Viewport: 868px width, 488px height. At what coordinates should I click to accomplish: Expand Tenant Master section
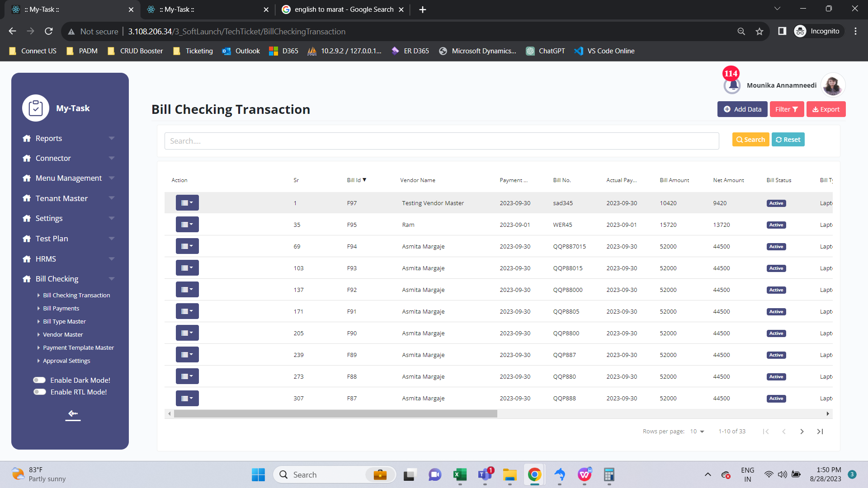68,198
